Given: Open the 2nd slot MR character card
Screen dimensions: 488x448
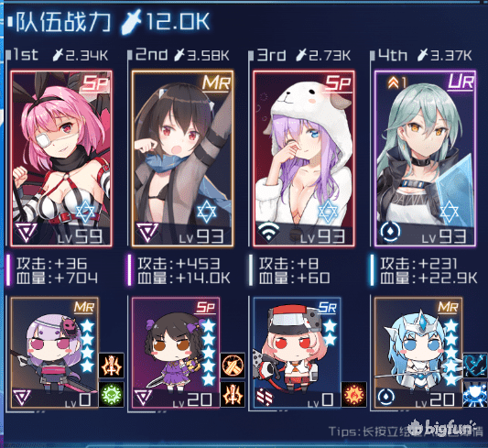Looking at the screenshot, I should coord(182,158).
